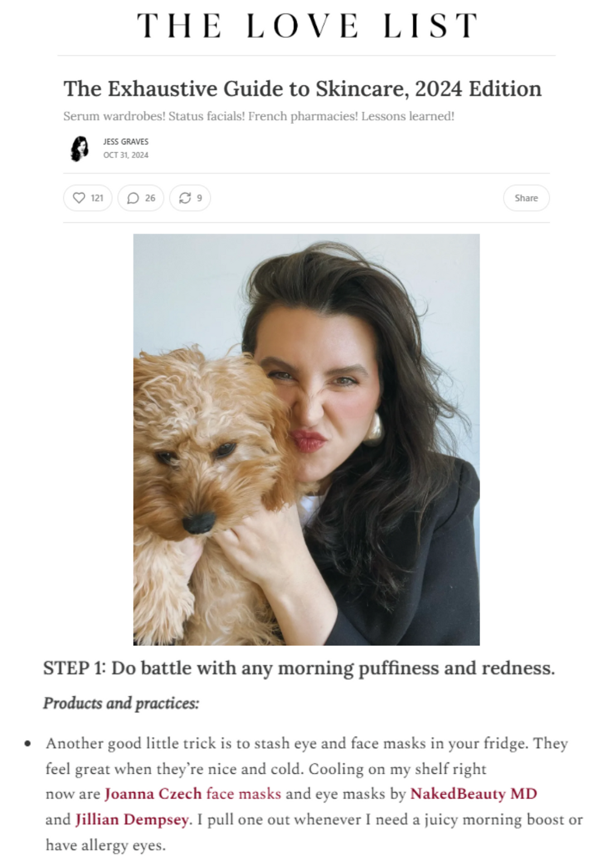
Task: Click the comment count 26
Action: [150, 198]
